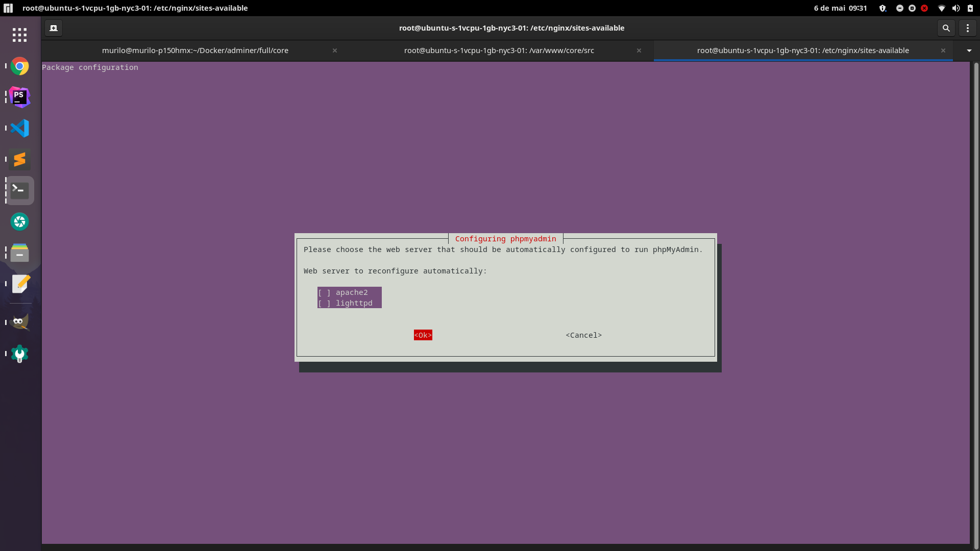Check the lighttpd web server option

point(349,303)
